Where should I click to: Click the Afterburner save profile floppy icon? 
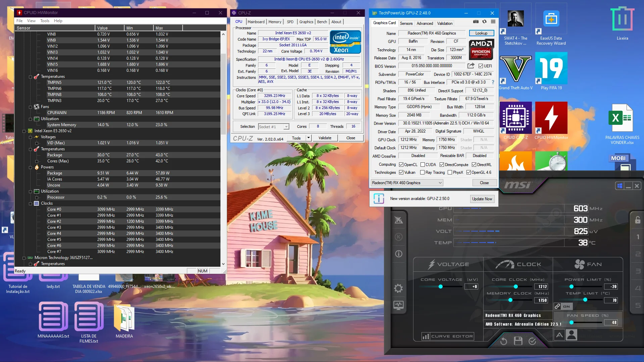point(518,341)
